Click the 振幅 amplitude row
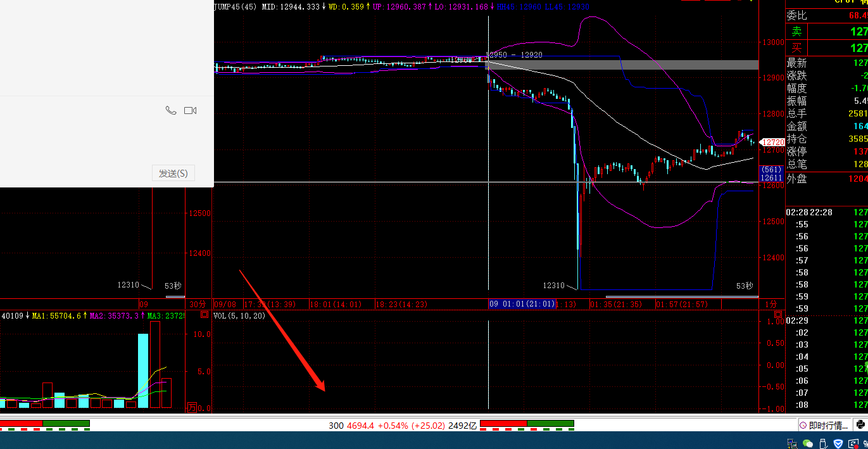This screenshot has width=868, height=449. 827,101
